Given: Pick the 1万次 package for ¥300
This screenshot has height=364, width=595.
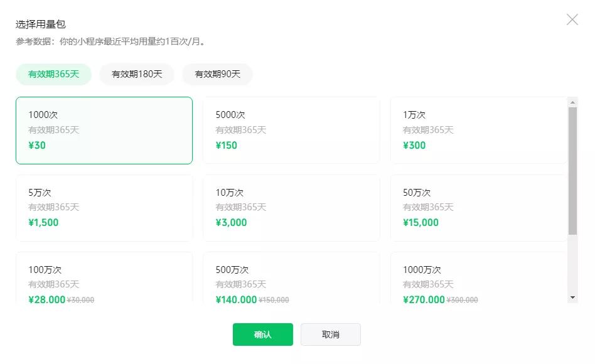Looking at the screenshot, I should pos(478,131).
